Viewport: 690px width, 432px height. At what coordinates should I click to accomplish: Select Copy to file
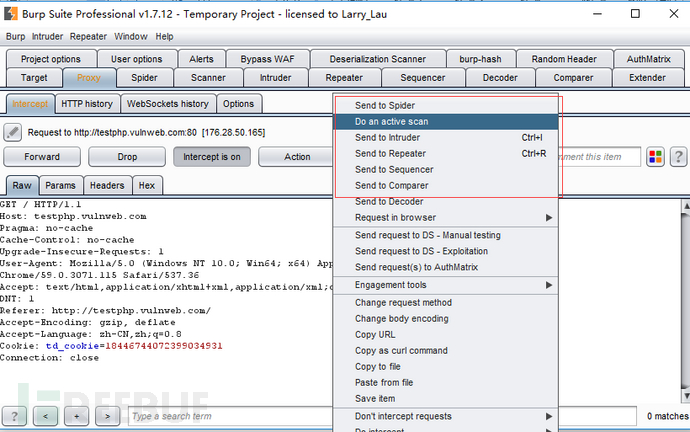(x=445, y=366)
